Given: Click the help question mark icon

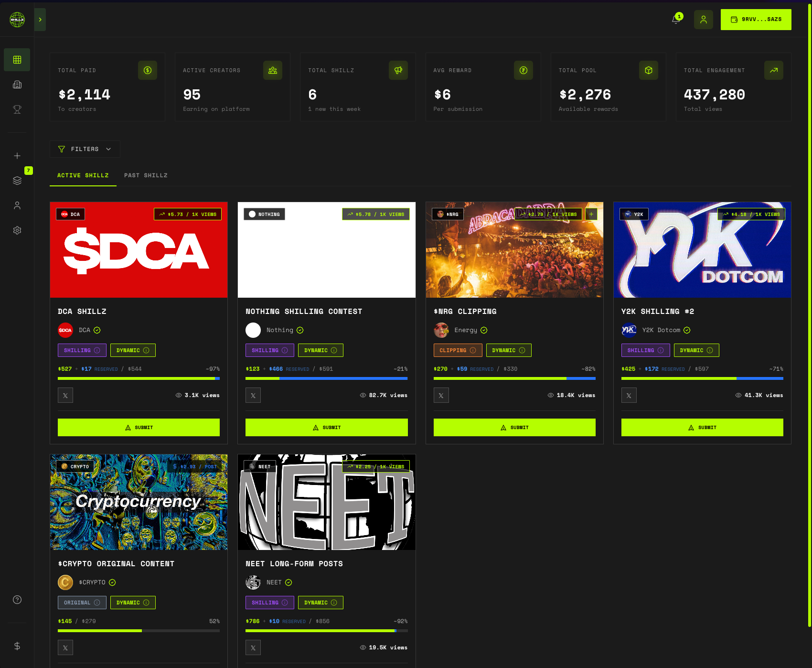Looking at the screenshot, I should [17, 600].
